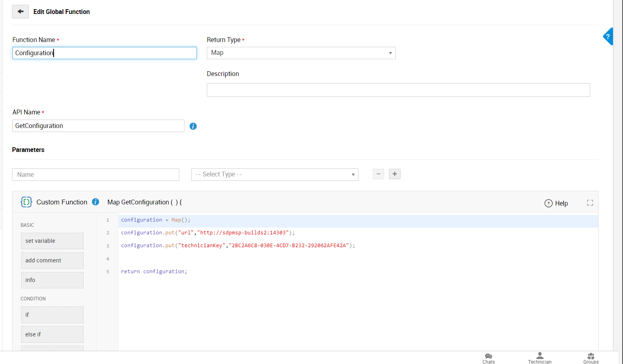
Task: Click the Function Name input field
Action: pos(104,53)
